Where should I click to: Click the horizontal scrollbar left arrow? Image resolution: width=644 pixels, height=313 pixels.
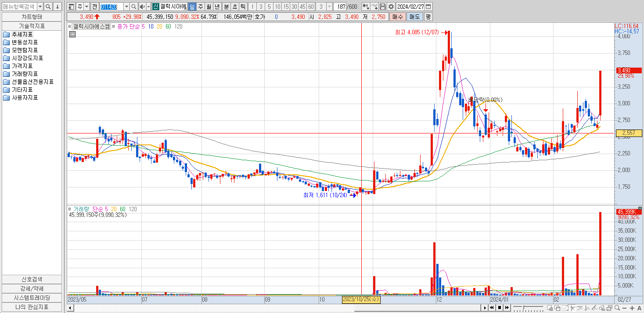click(69, 308)
